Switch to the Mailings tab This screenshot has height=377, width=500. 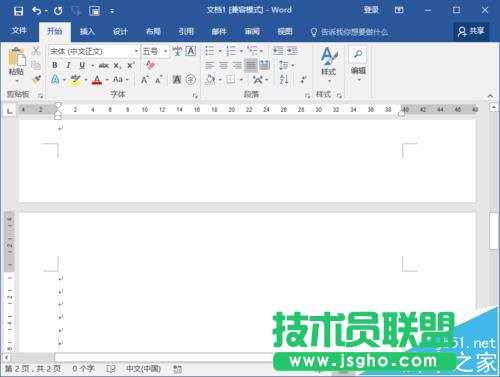219,32
